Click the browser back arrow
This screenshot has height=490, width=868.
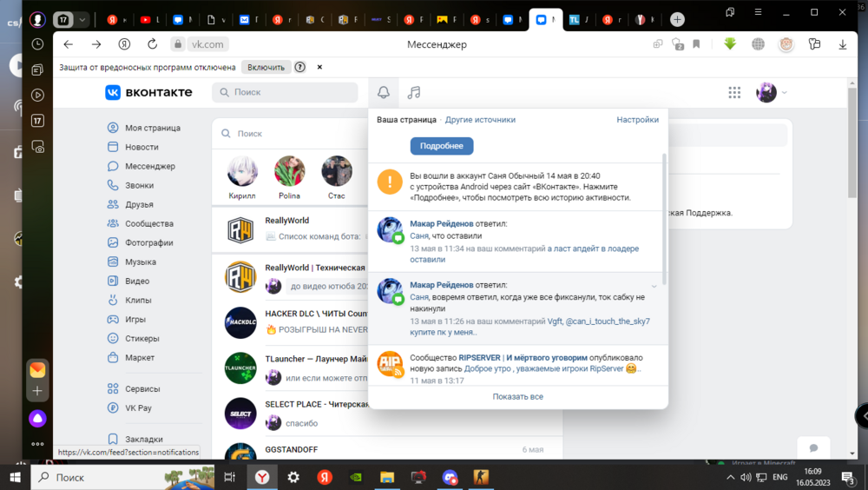coord(68,44)
